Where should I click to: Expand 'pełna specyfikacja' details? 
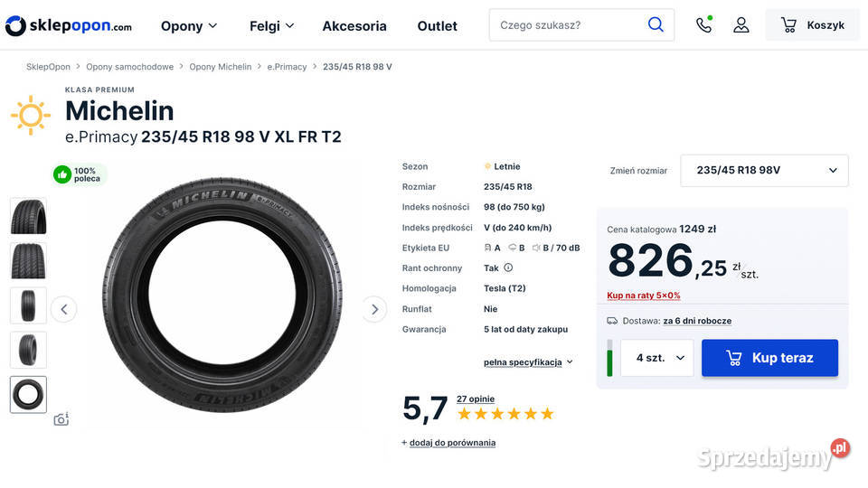pos(528,362)
